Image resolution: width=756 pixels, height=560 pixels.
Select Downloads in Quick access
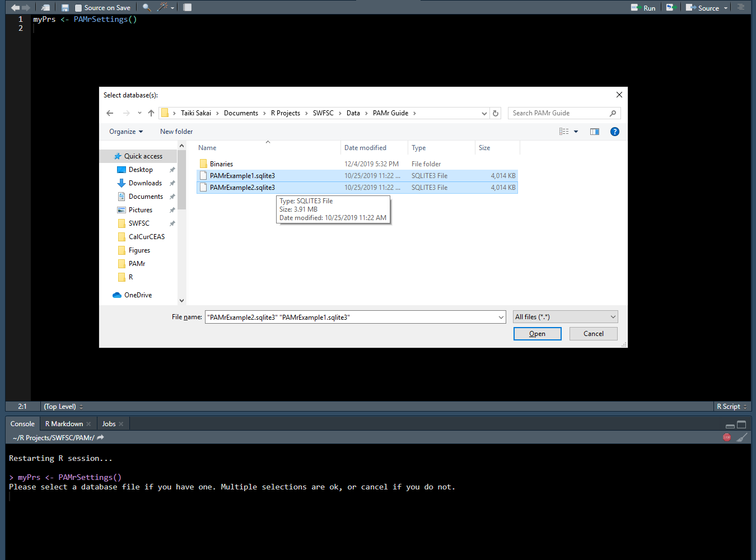[145, 183]
